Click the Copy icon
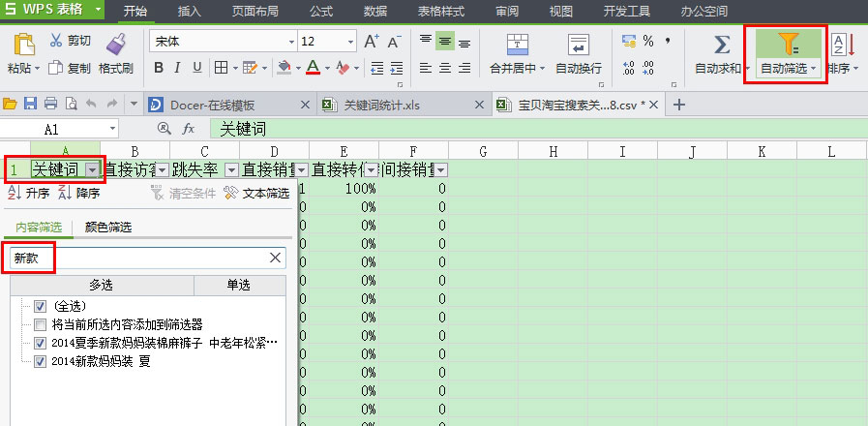This screenshot has height=426, width=868. point(55,68)
